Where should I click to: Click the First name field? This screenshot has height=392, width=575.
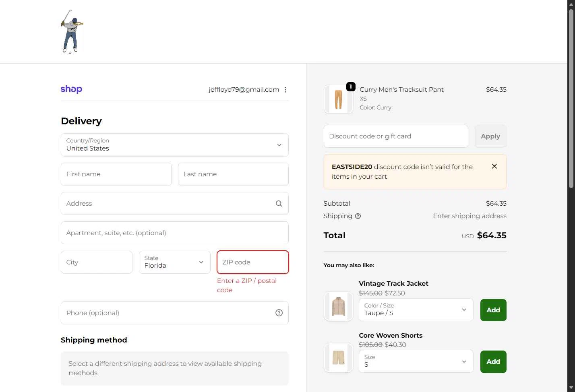pyautogui.click(x=116, y=174)
